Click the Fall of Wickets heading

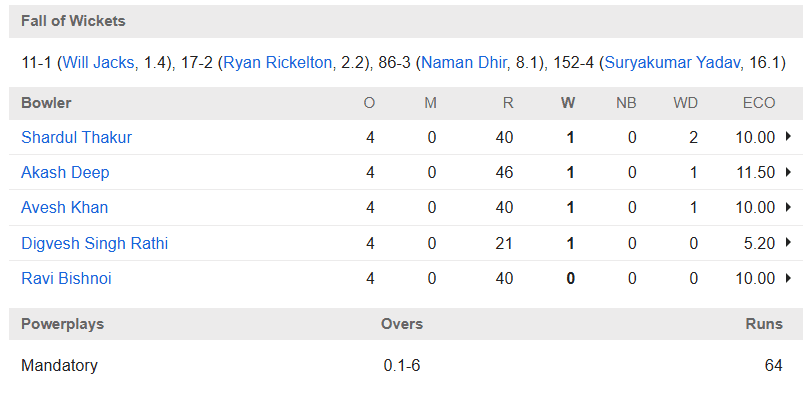[74, 21]
